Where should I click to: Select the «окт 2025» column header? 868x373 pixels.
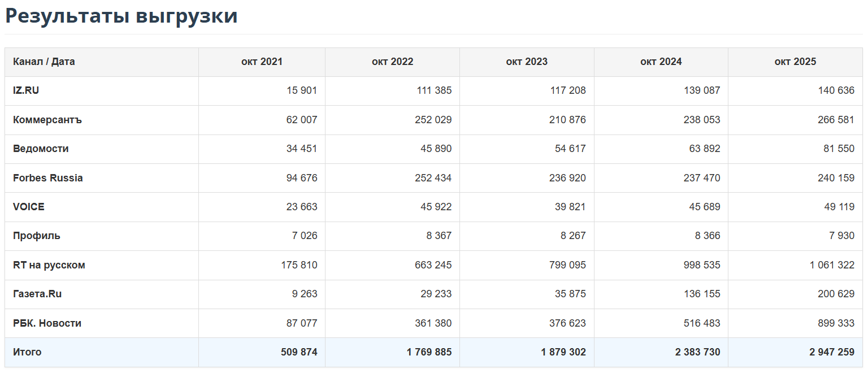click(x=795, y=62)
